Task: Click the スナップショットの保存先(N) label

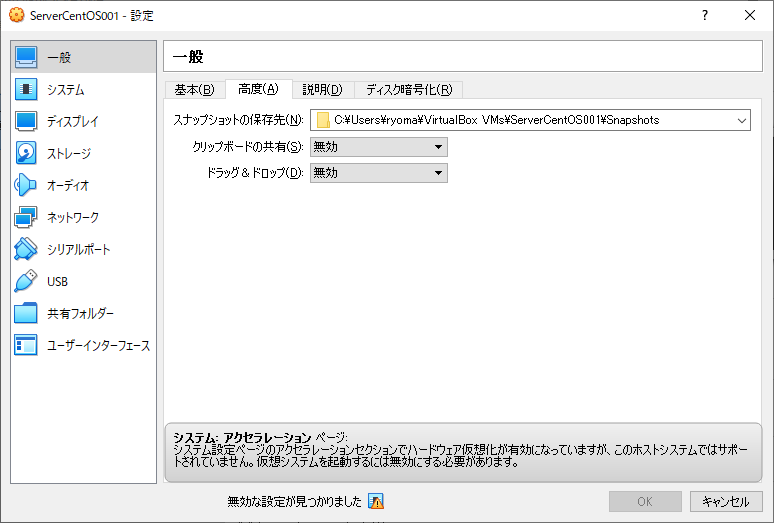Action: (238, 120)
